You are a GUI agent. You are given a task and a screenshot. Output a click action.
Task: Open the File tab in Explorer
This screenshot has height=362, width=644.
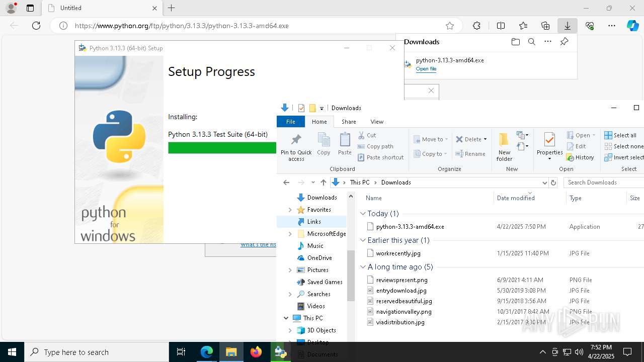[x=290, y=122]
